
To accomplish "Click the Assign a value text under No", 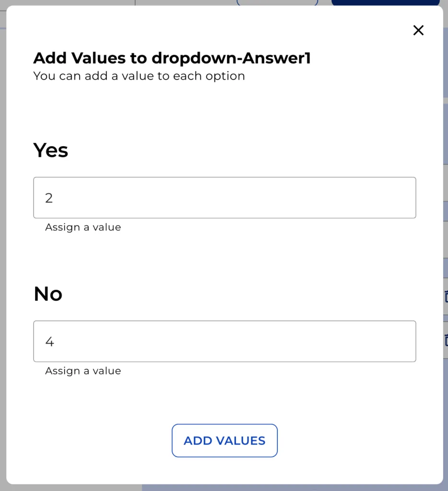I will coord(83,371).
